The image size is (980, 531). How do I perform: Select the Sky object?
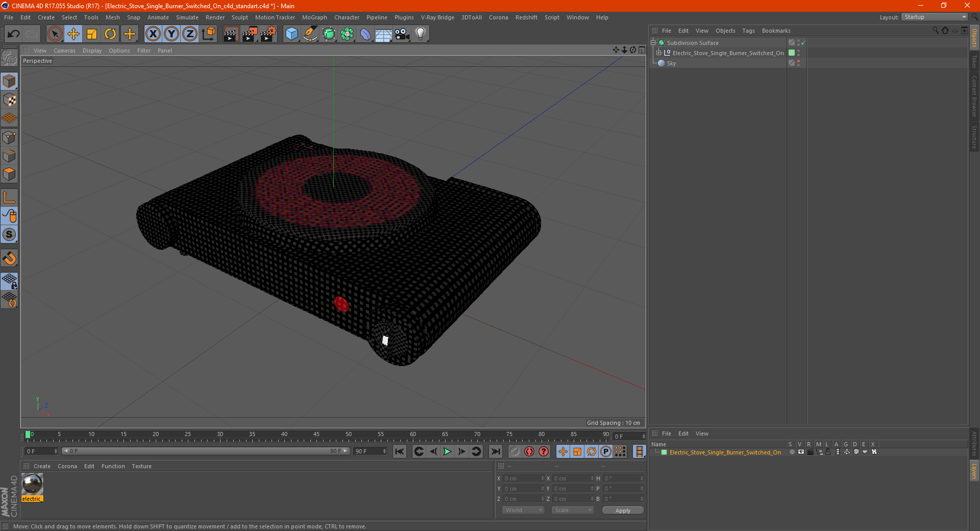click(x=671, y=63)
